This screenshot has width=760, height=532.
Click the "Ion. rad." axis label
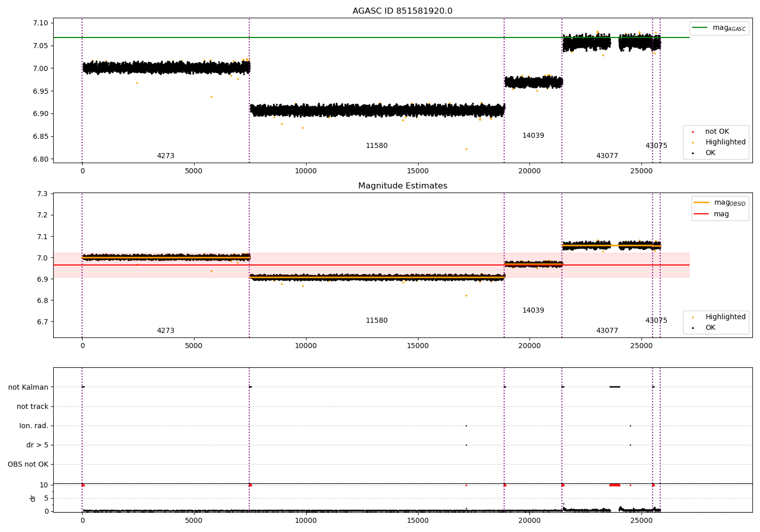pos(34,426)
